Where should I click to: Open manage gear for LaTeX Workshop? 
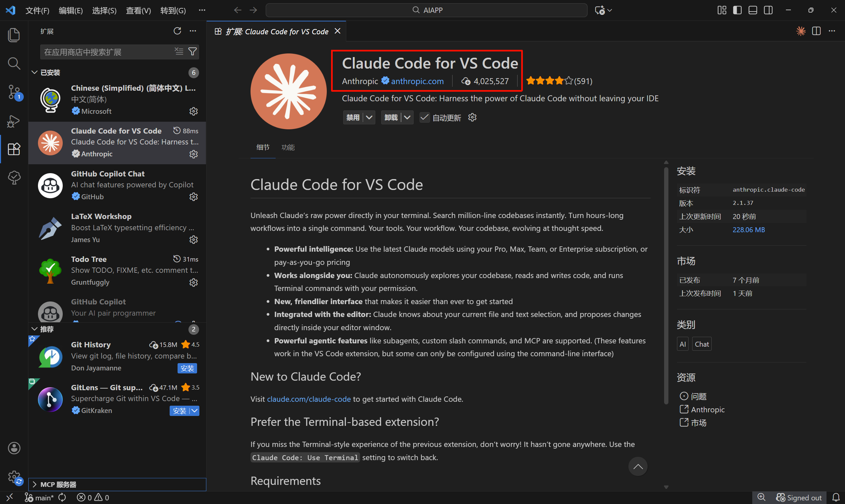(193, 240)
